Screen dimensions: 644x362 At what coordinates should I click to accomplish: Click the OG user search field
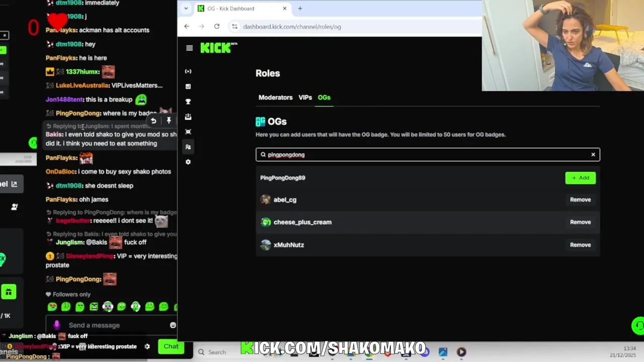pyautogui.click(x=428, y=154)
